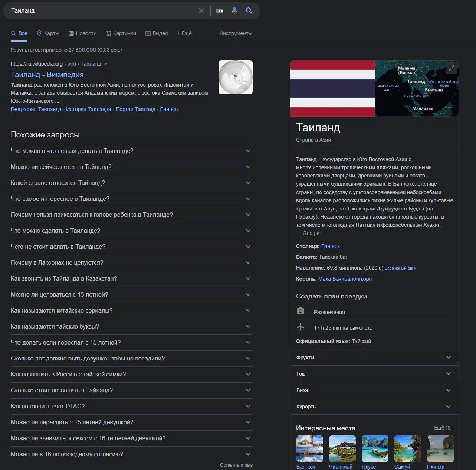This screenshot has width=476, height=470.
Task: Click Оставить отзыв feedback link
Action: (x=236, y=465)
